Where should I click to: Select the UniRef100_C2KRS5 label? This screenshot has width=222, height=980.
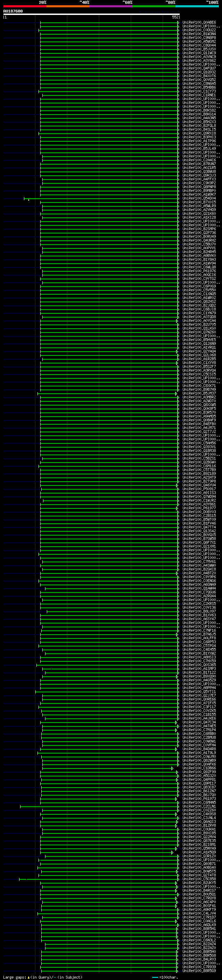coord(199,604)
